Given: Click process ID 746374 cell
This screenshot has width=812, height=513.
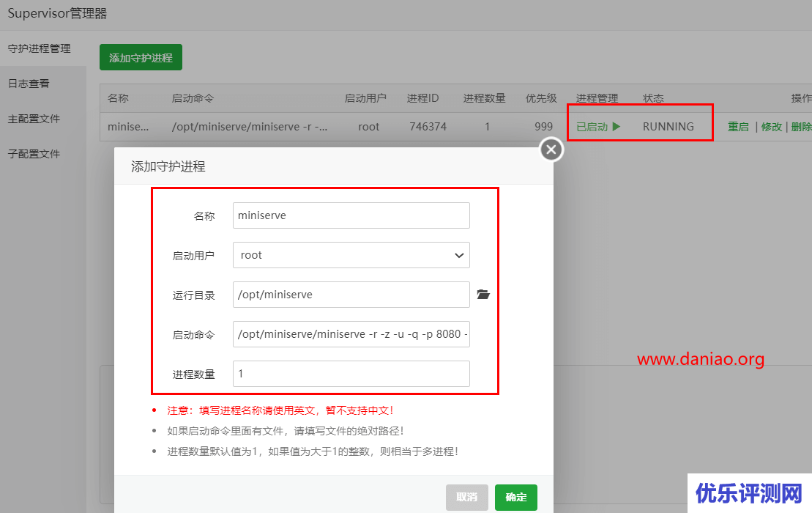Looking at the screenshot, I should 428,127.
